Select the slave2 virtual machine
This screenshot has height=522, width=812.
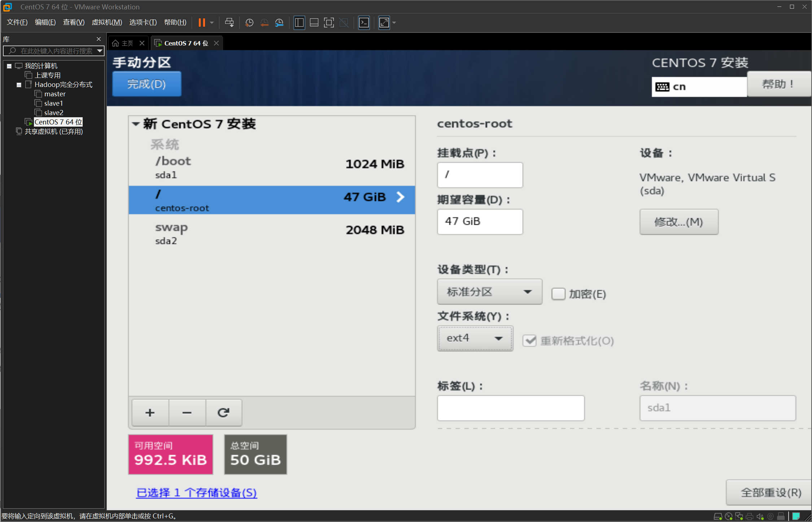49,113
